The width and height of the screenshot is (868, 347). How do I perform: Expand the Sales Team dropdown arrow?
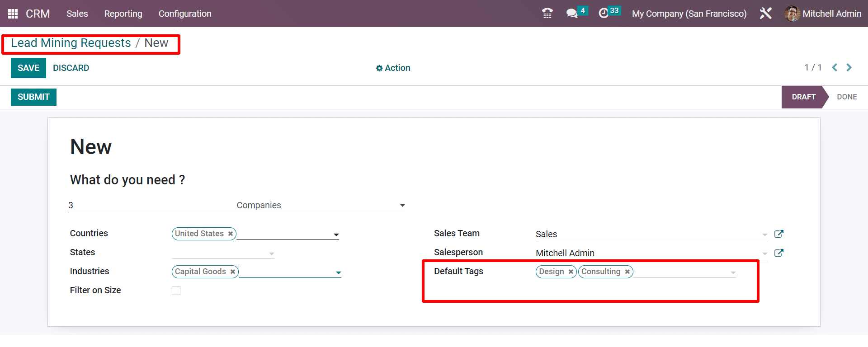765,234
